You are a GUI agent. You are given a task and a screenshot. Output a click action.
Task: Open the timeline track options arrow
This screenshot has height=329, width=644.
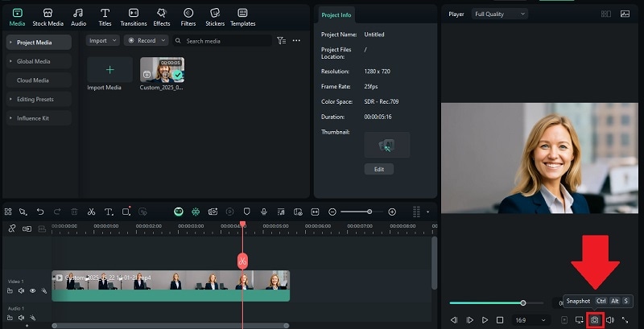[428, 212]
